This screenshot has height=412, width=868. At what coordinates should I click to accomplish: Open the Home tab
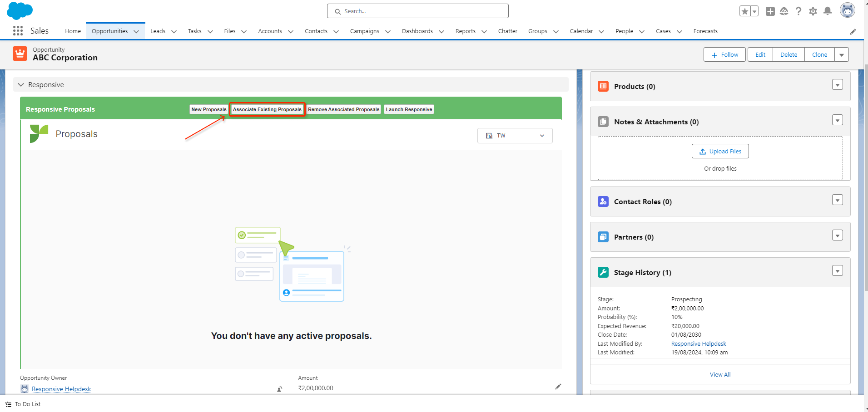click(x=73, y=31)
